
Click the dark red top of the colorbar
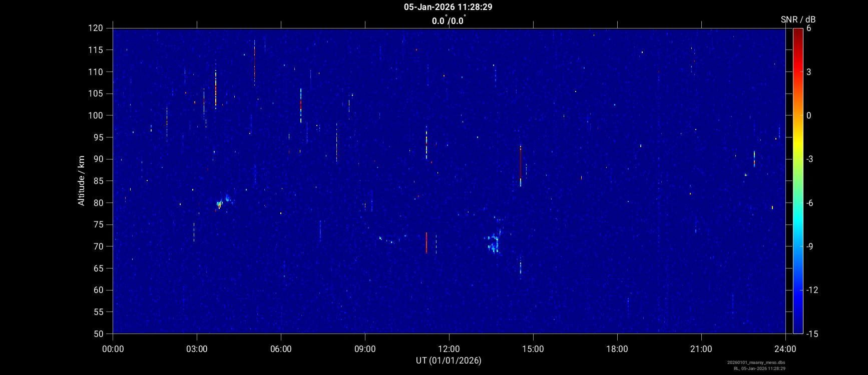pos(798,31)
